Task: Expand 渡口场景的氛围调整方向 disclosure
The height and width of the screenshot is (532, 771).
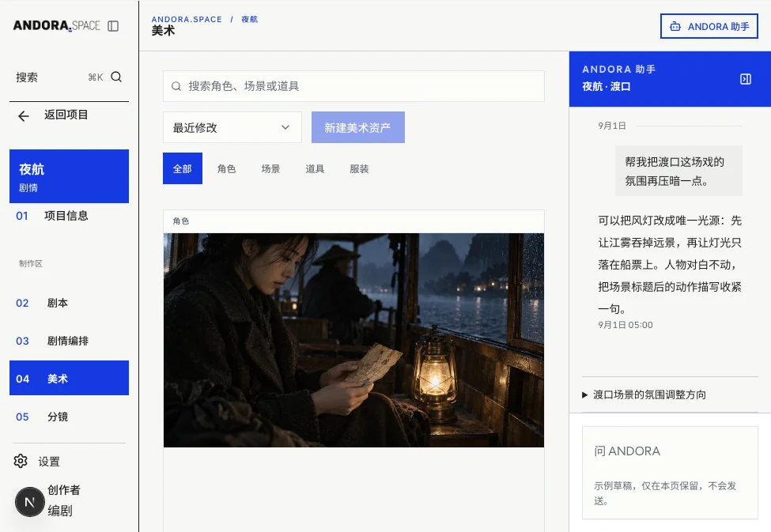Action: coord(670,394)
